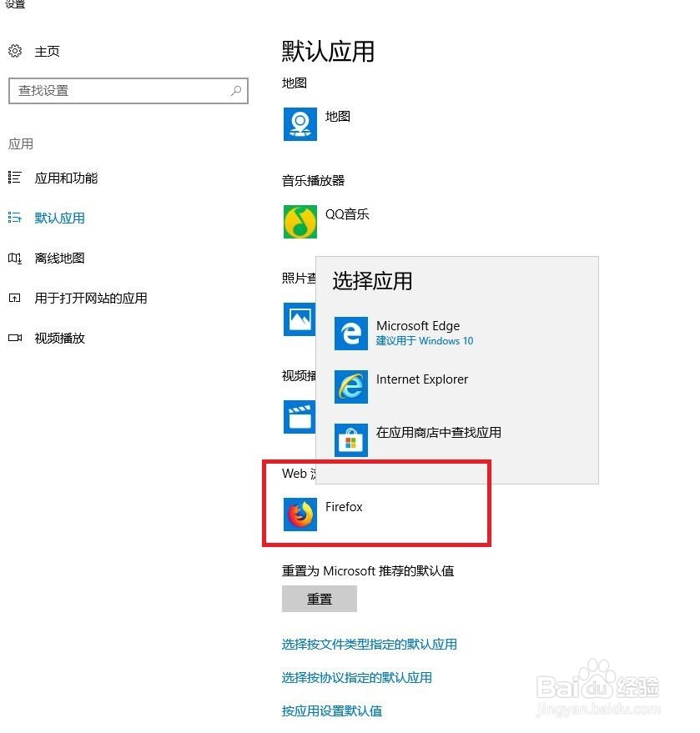
Task: Open 用于打开网站的应用 settings
Action: [x=90, y=298]
